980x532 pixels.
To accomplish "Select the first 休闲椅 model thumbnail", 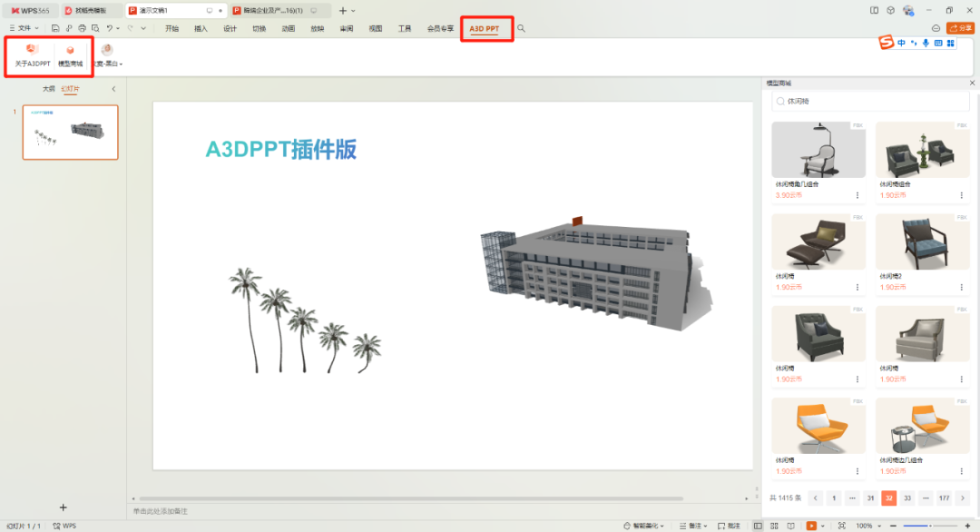I will (818, 150).
